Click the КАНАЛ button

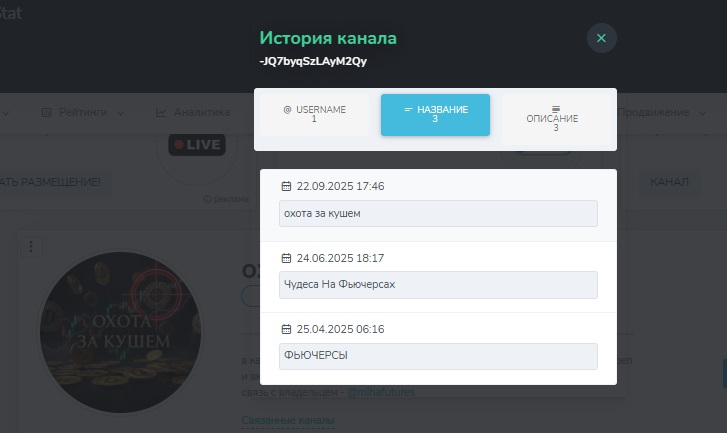click(x=669, y=182)
